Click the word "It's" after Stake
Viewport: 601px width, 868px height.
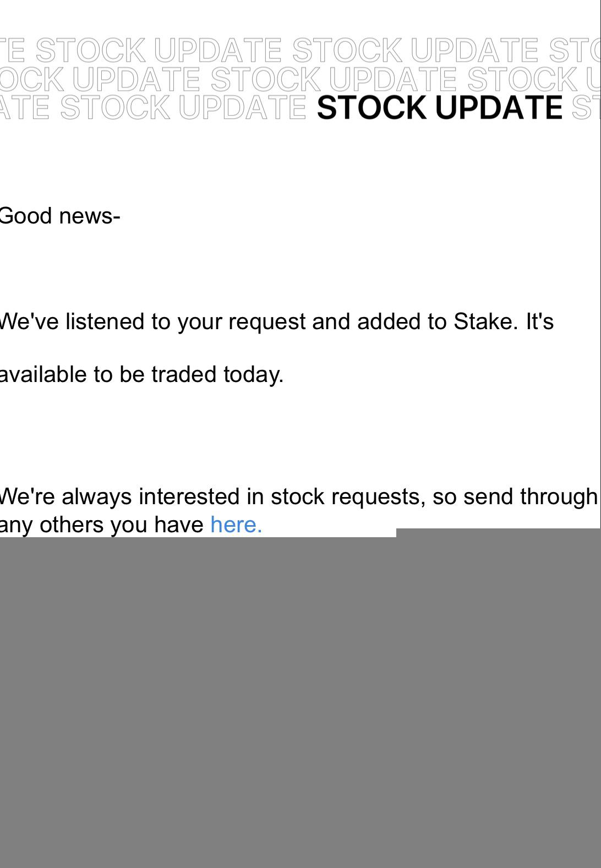coord(539,321)
